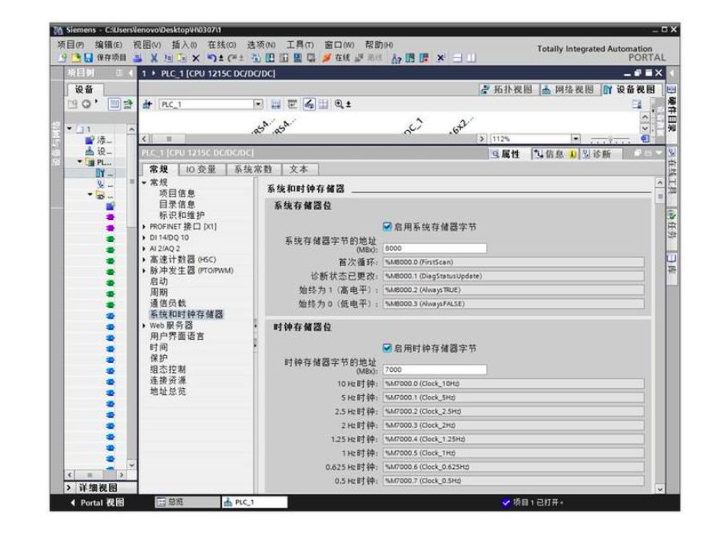This screenshot has width=727, height=539.
Task: Click the Split editor horizontally icon
Action: (x=457, y=58)
